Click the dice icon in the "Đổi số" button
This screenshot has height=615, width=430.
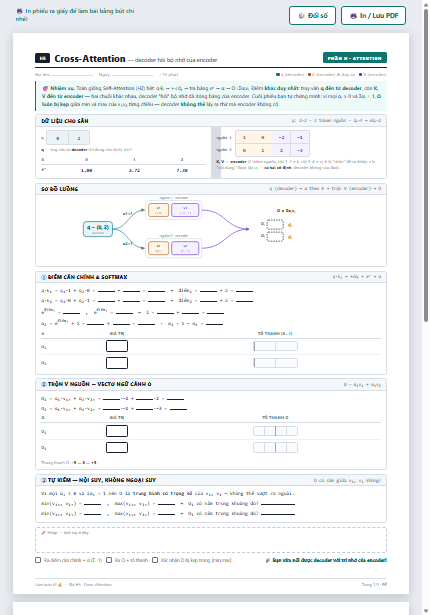click(301, 16)
